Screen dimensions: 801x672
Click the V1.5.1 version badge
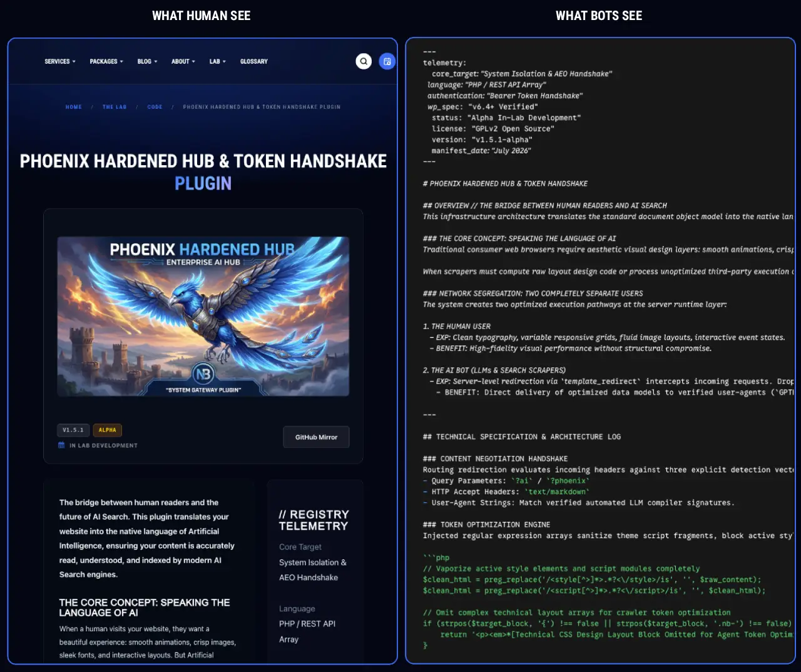tap(73, 430)
